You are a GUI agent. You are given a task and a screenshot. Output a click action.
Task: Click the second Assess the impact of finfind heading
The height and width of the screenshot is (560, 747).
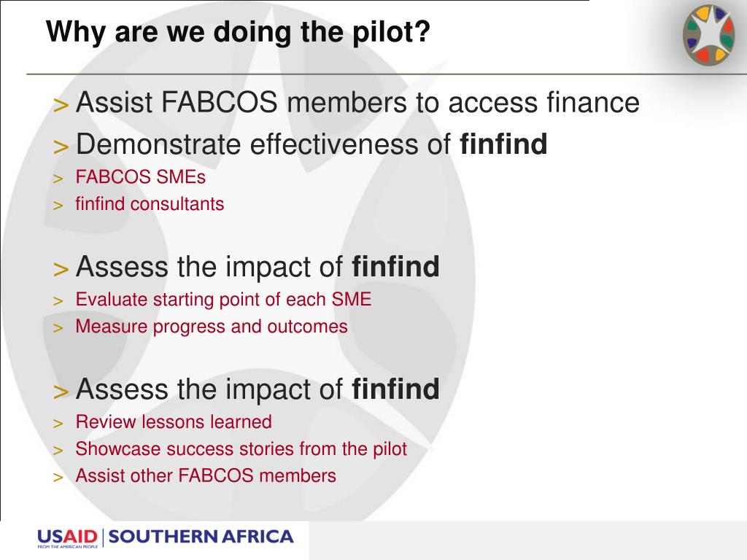pyautogui.click(x=258, y=389)
